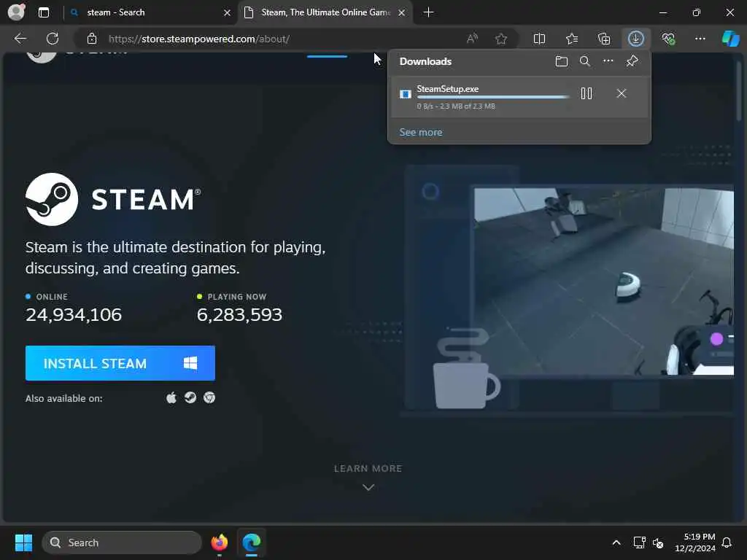Open Downloads panel more options

pyautogui.click(x=608, y=61)
